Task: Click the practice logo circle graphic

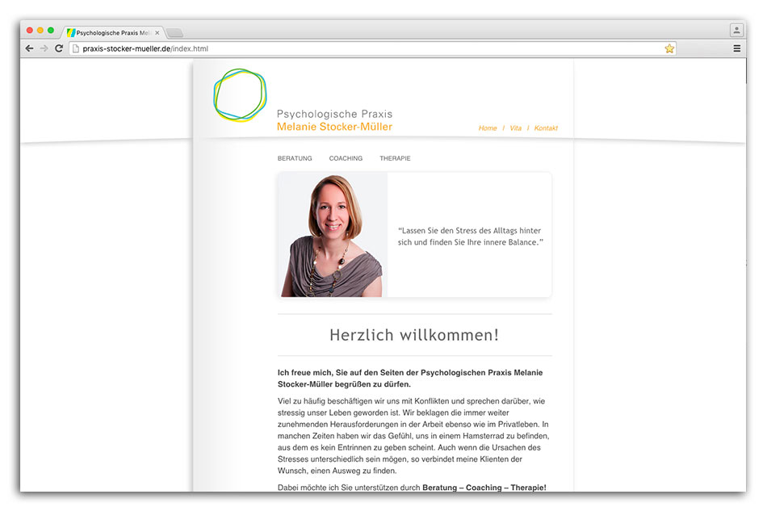Action: [x=239, y=97]
